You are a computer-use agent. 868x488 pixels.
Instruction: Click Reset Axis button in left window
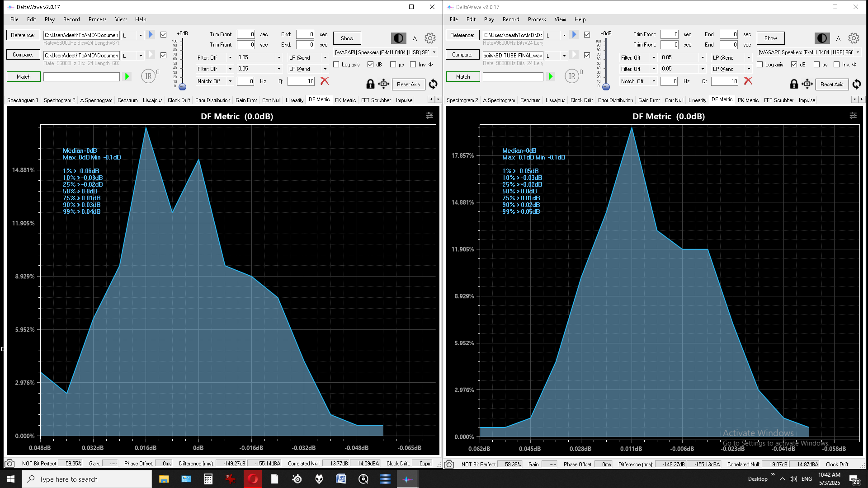tap(408, 84)
